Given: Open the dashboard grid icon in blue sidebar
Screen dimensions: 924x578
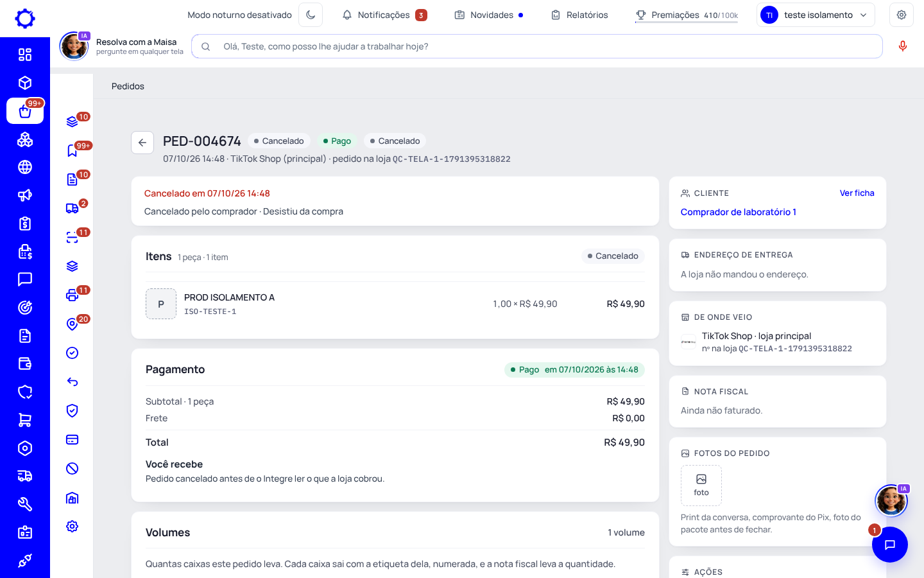Looking at the screenshot, I should pos(25,55).
